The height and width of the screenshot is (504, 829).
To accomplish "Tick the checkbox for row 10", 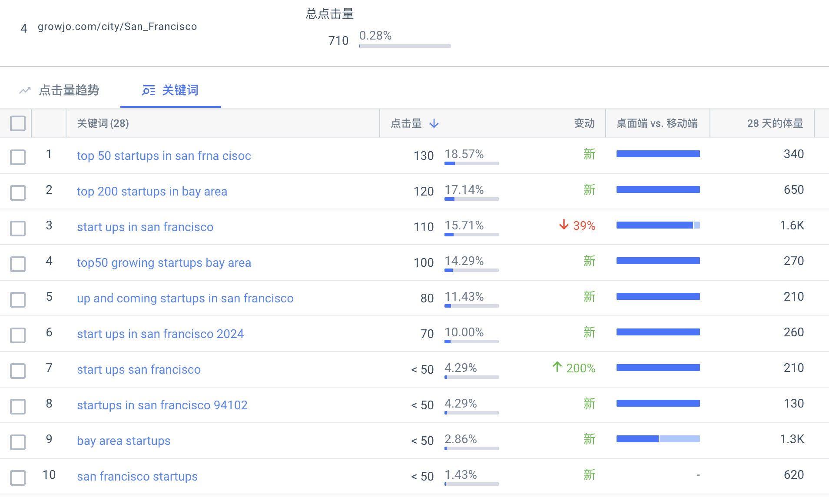I will click(18, 477).
